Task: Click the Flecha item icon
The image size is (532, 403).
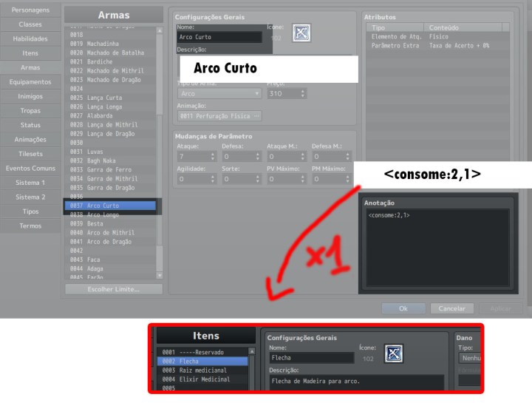Action: 394,353
